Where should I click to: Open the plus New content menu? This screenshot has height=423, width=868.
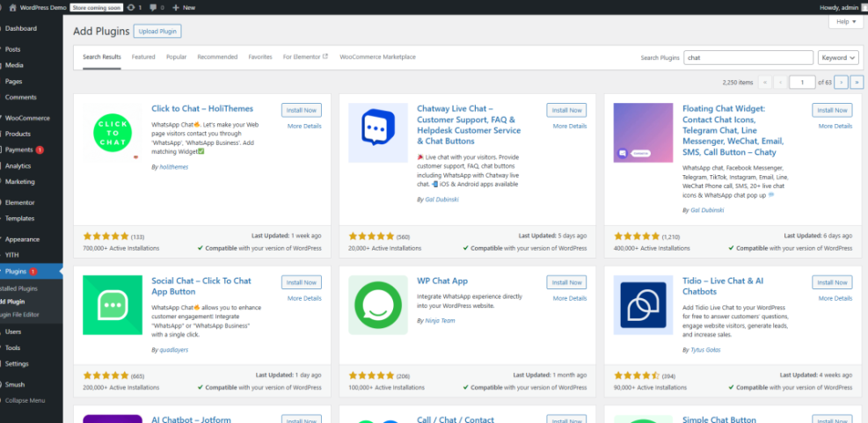click(x=184, y=8)
